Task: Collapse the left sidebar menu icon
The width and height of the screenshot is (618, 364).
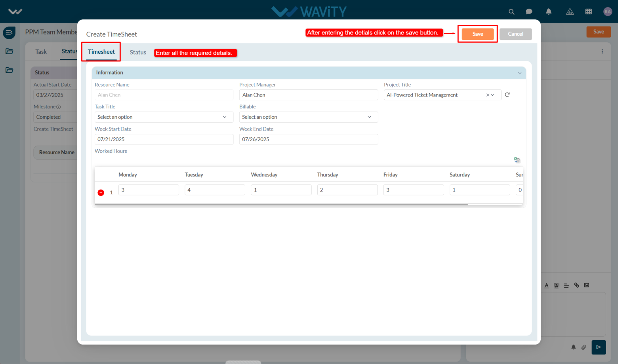Action: (x=9, y=32)
